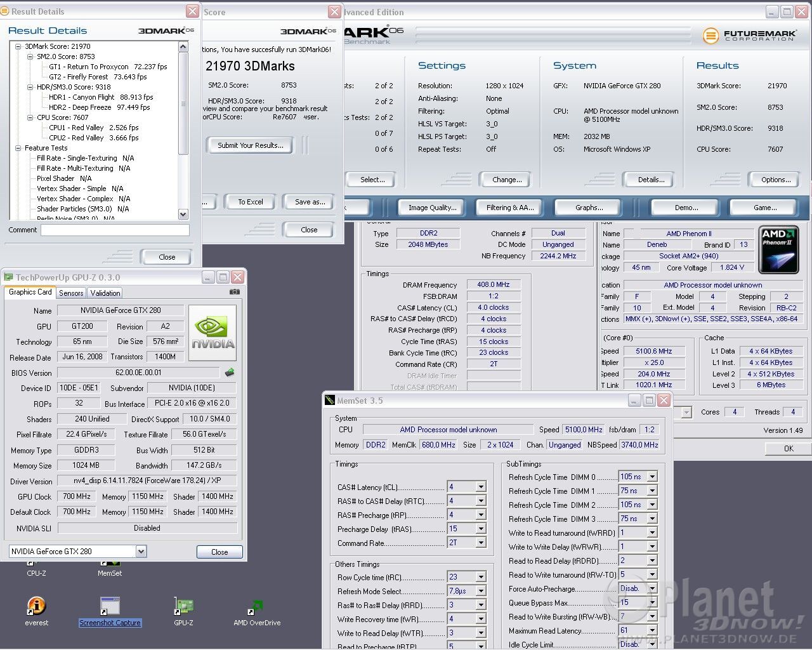Expand the Command Rate dropdown in MemSet
This screenshot has height=650, width=812.
pos(481,543)
